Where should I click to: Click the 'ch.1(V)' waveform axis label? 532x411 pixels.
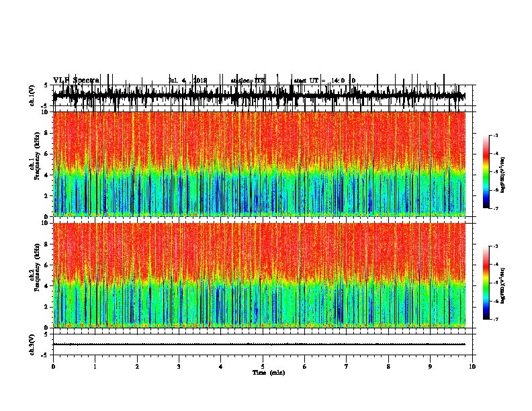pyautogui.click(x=32, y=95)
